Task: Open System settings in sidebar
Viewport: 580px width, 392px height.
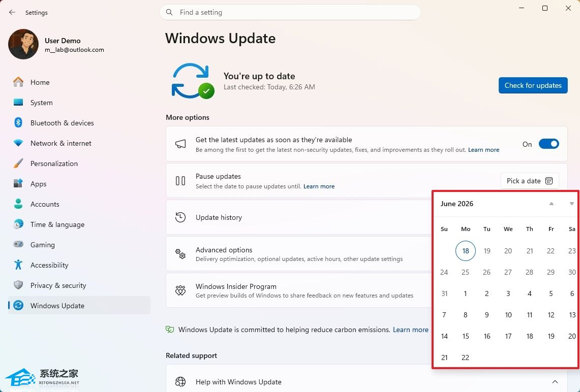Action: tap(79, 103)
